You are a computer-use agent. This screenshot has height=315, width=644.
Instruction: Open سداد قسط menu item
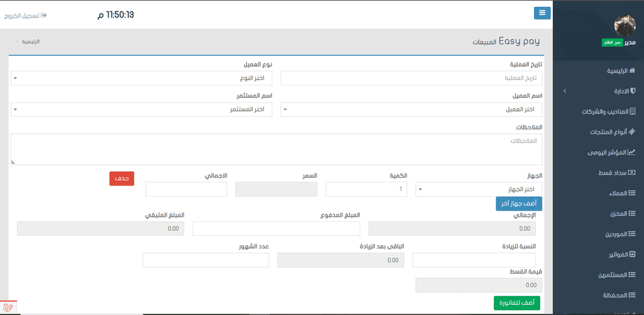(x=618, y=172)
